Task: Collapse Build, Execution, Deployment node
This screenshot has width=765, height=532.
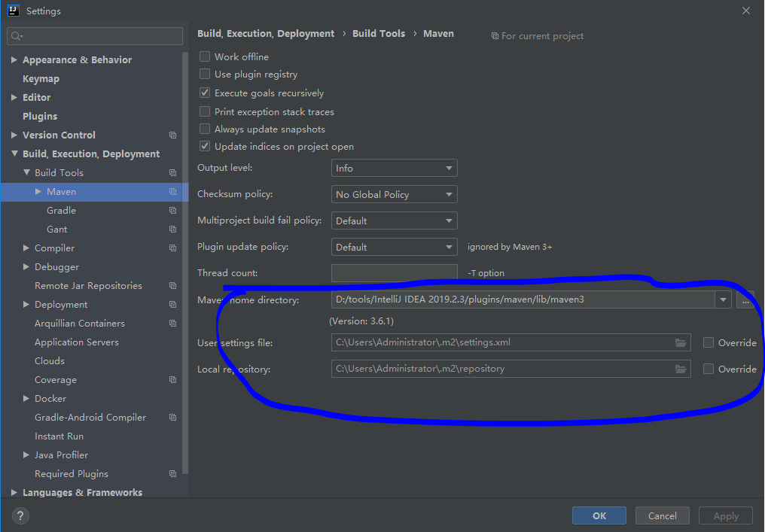Action: click(x=14, y=154)
